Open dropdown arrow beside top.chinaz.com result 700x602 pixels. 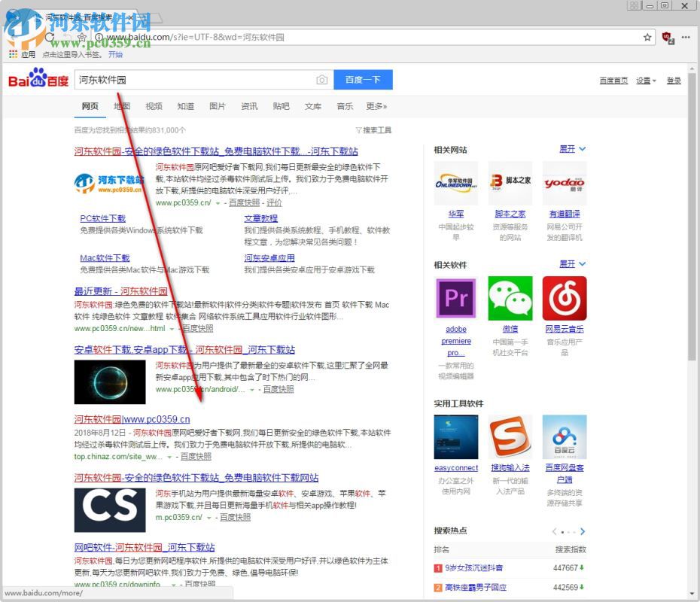point(169,457)
